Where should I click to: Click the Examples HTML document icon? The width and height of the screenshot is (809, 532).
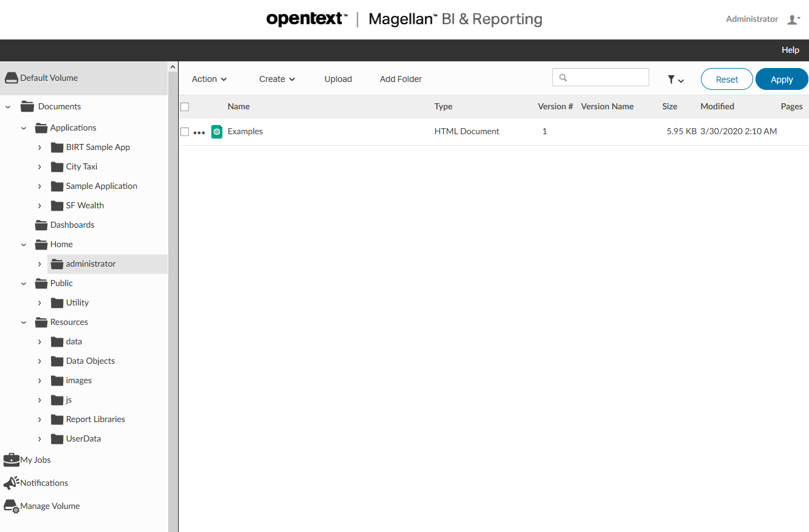(x=217, y=131)
